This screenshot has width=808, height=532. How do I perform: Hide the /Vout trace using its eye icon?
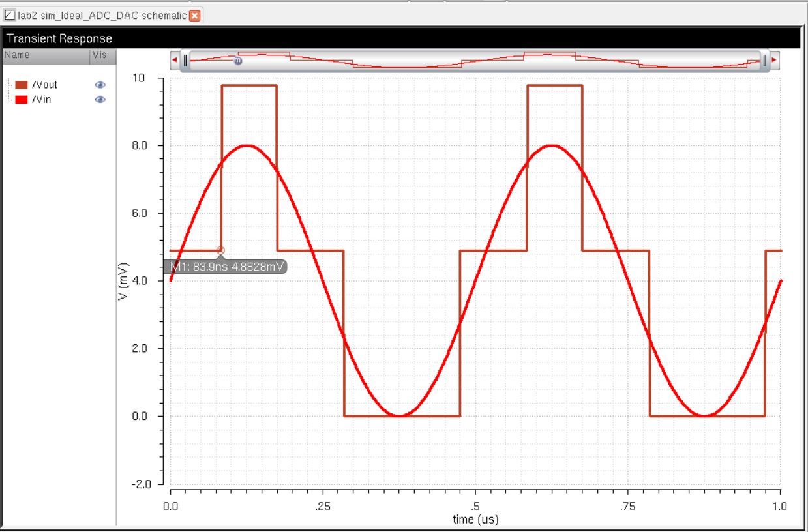coord(100,85)
